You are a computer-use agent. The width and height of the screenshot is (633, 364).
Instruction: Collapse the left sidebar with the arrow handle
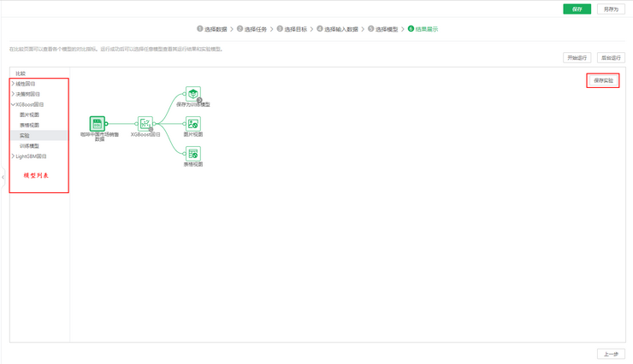click(3, 178)
